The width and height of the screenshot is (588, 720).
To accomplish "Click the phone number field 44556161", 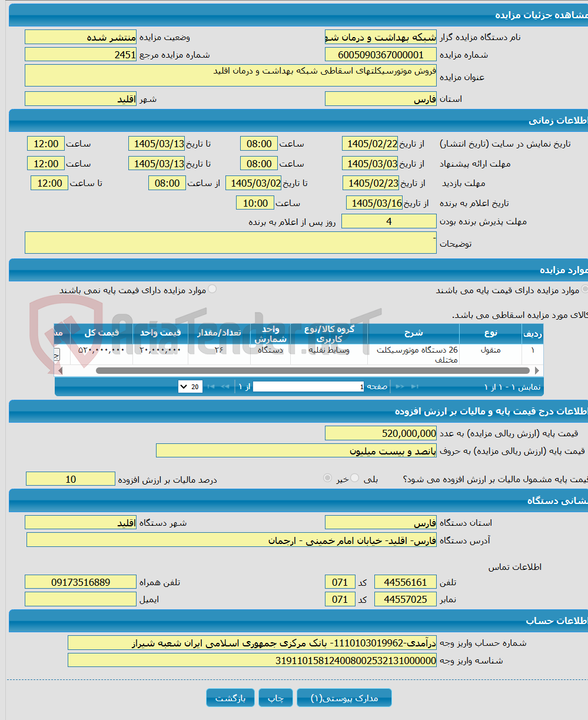I will pos(406,582).
